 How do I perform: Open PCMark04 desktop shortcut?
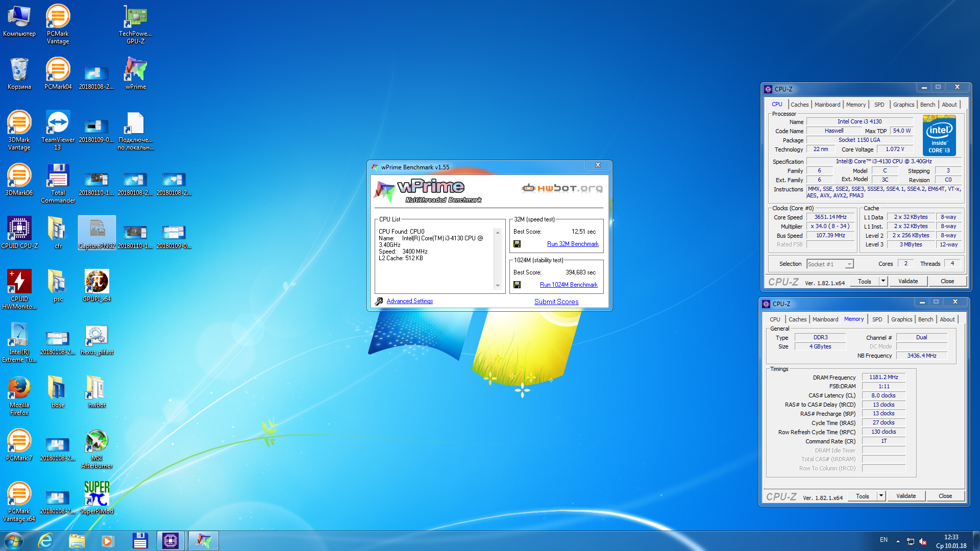click(58, 73)
